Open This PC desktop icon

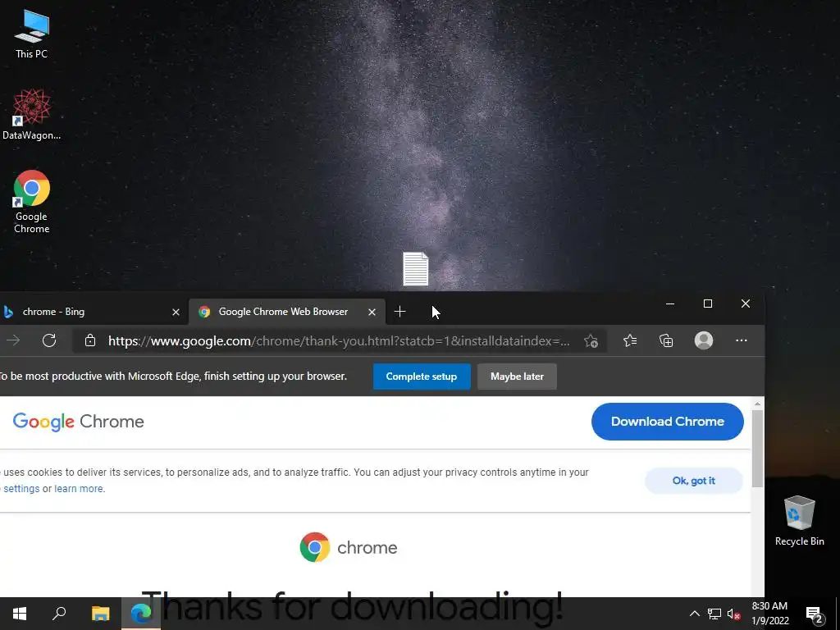pos(32,34)
